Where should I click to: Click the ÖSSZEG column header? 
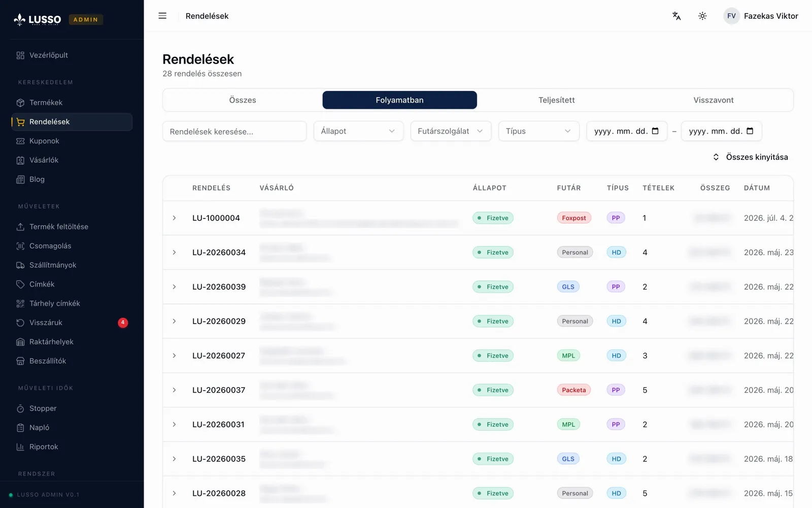[x=715, y=188]
